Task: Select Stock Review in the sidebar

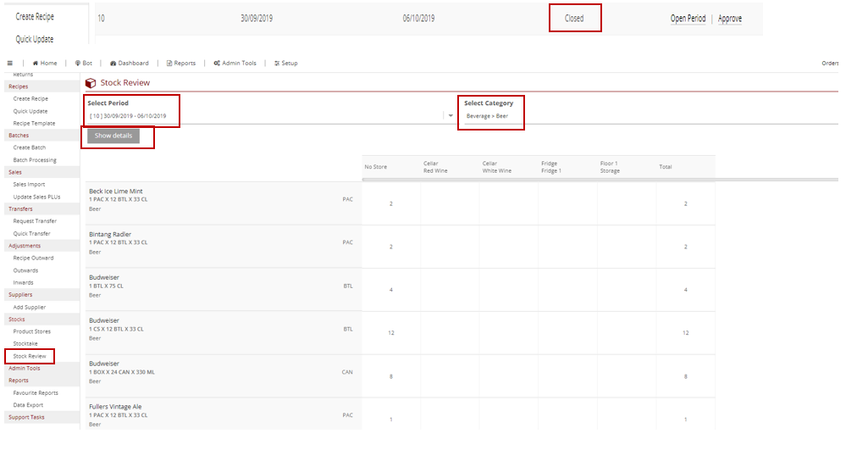Action: click(30, 356)
